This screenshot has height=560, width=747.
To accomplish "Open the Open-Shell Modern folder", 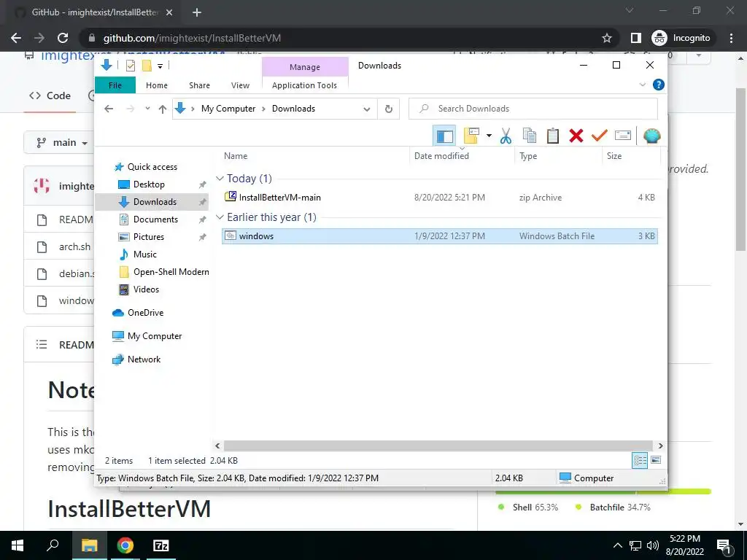I will 171,272.
